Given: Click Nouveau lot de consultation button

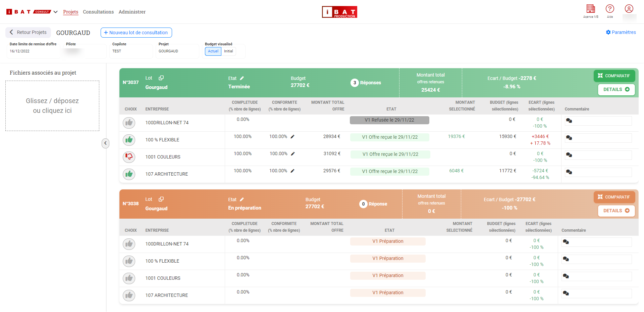Looking at the screenshot, I should 136,33.
